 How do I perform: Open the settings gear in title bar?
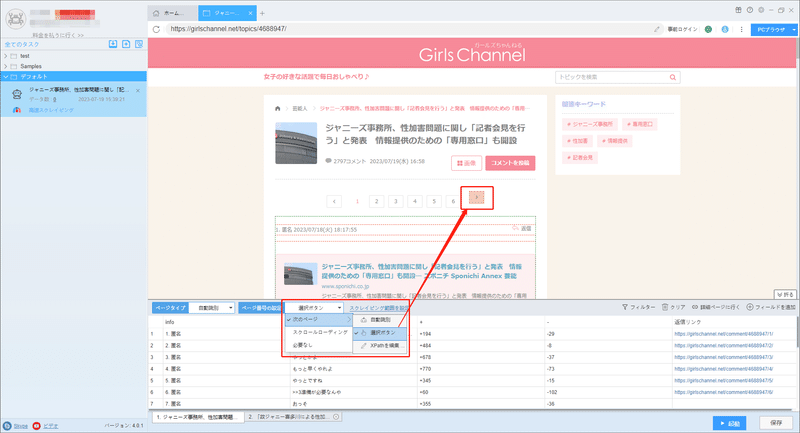(761, 10)
